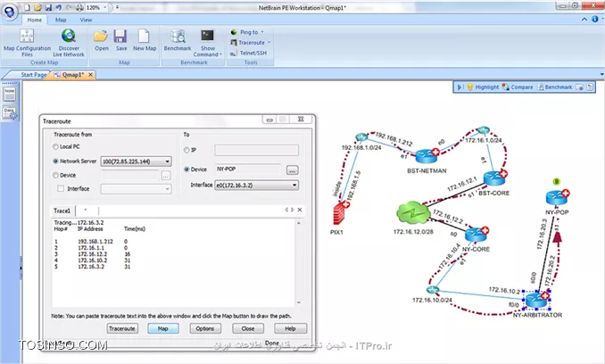Screen dimensions: 605x364
Task: Click the Help button in dialog
Action: 290,328
